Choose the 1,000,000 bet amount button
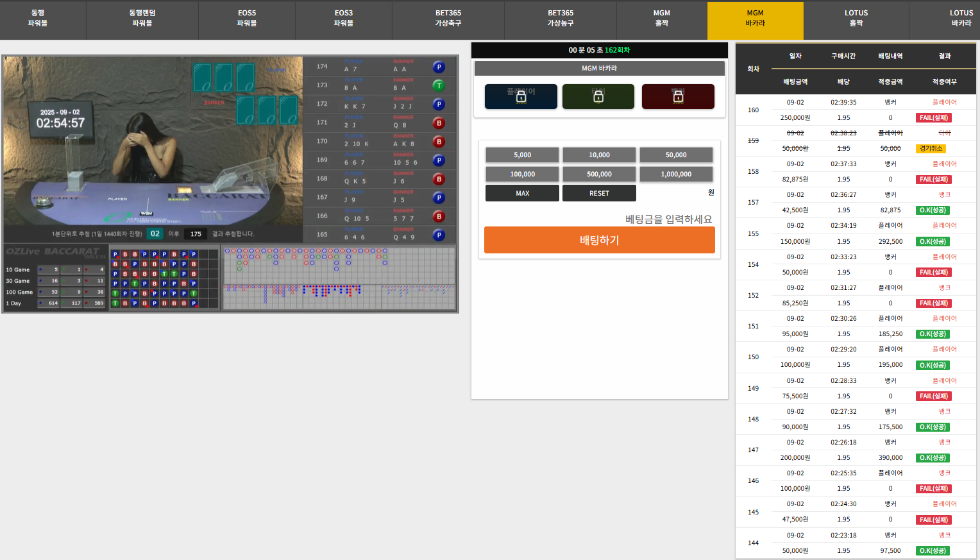This screenshot has height=560, width=980. pos(676,174)
